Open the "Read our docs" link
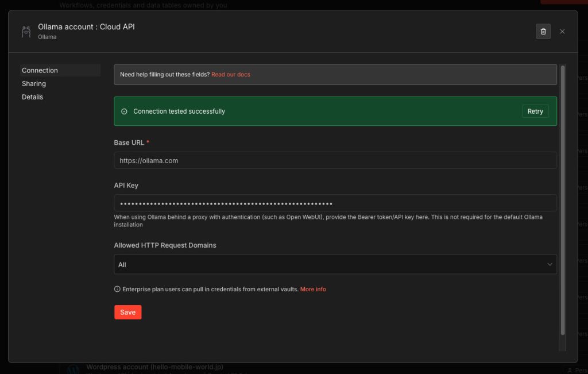 (x=231, y=75)
